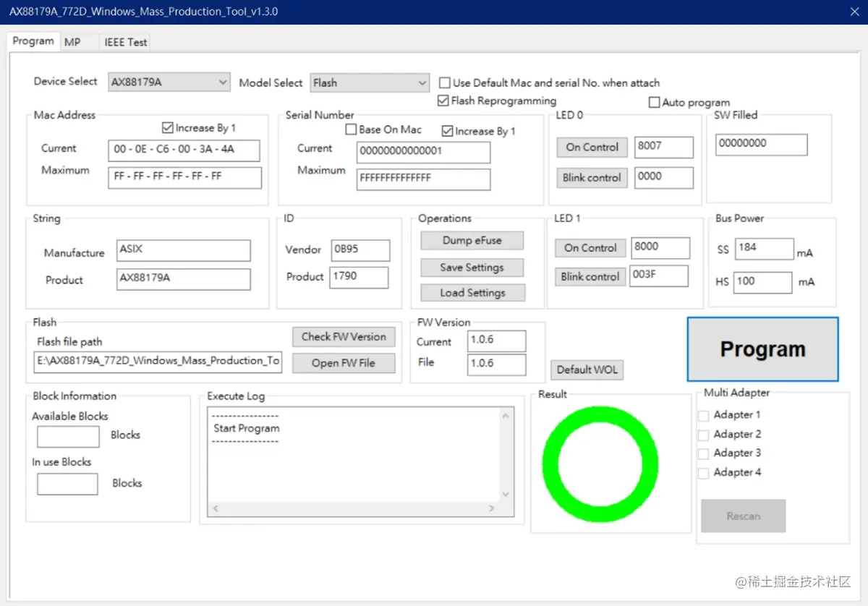Switch to the Program tab
This screenshot has width=868, height=606.
[33, 41]
